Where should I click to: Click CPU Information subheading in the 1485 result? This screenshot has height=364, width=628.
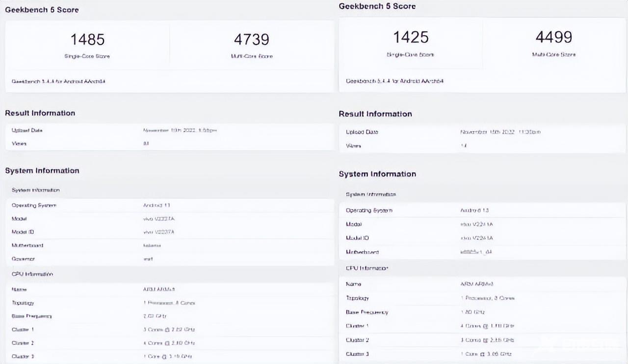(x=32, y=274)
